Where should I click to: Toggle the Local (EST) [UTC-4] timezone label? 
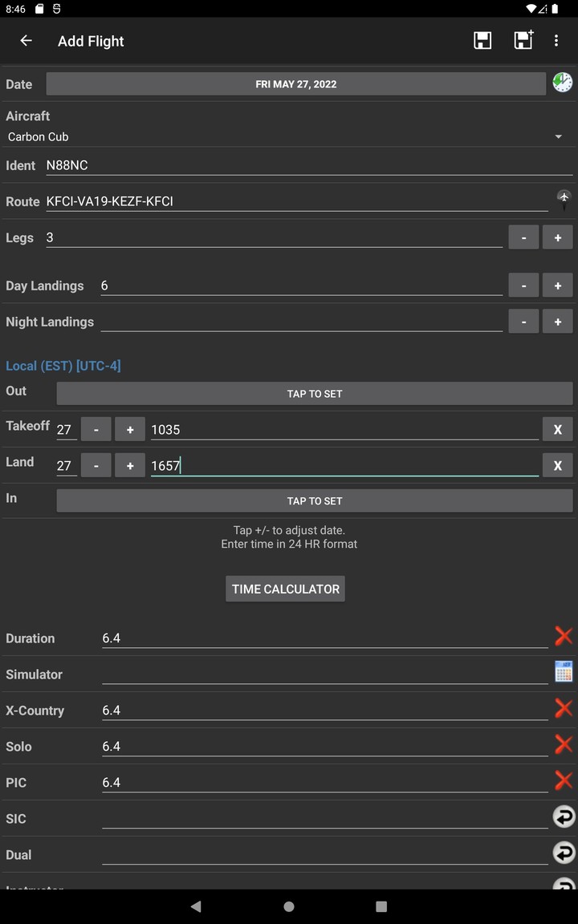tap(63, 366)
